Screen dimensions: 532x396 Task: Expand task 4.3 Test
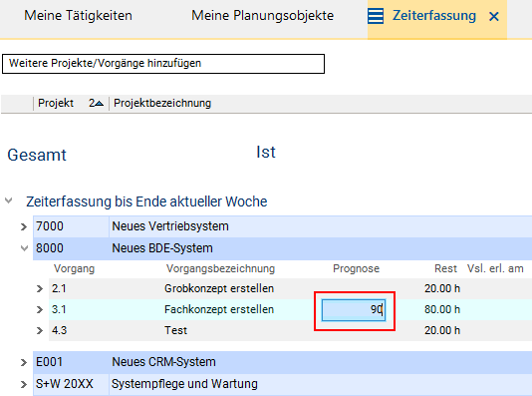(x=40, y=330)
